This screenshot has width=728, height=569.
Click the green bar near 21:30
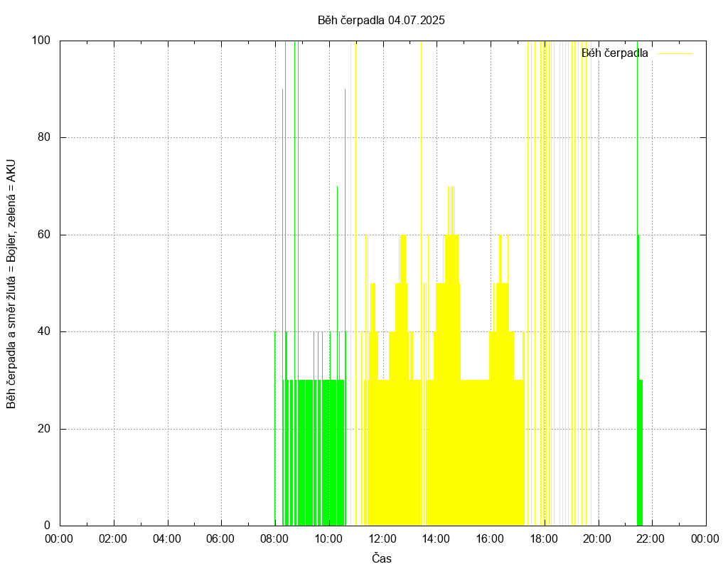[640, 453]
